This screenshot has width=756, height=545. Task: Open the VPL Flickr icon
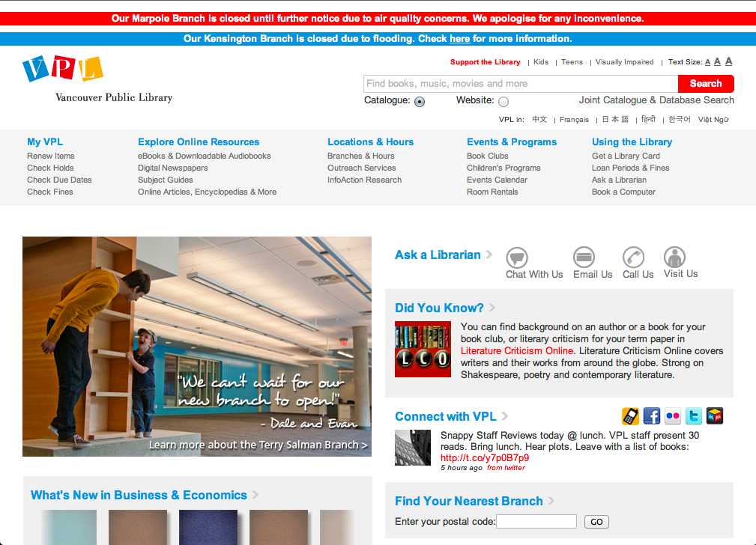tap(673, 416)
